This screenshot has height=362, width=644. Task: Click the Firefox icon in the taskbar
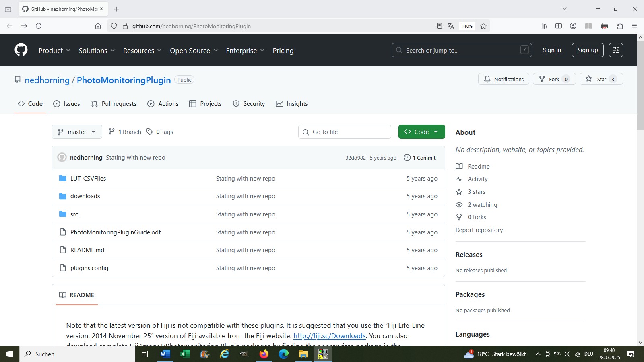point(264,354)
